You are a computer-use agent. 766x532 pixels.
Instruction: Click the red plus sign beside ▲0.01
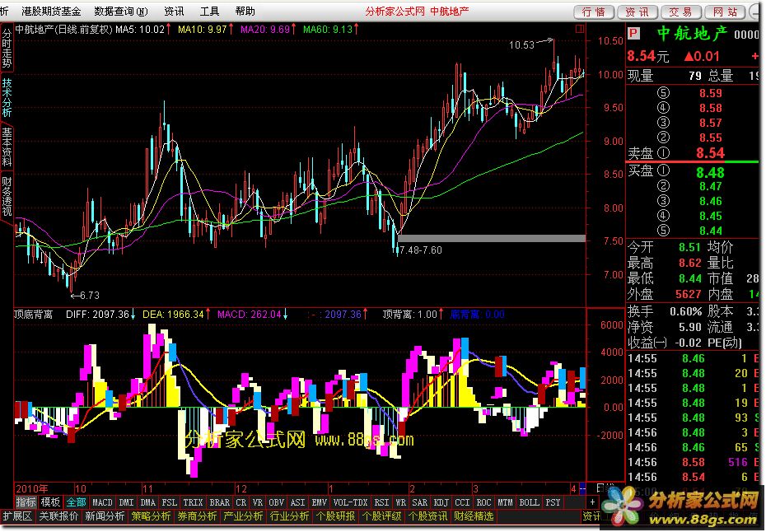click(755, 56)
